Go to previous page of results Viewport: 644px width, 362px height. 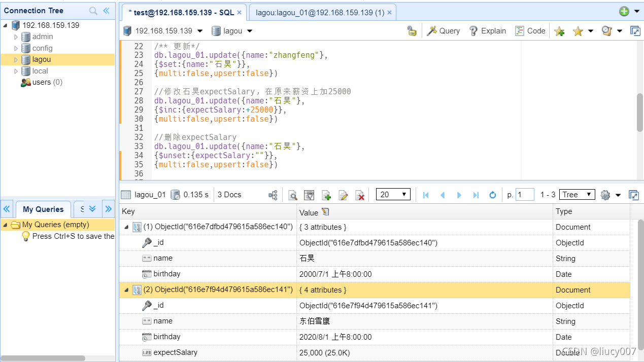point(443,195)
